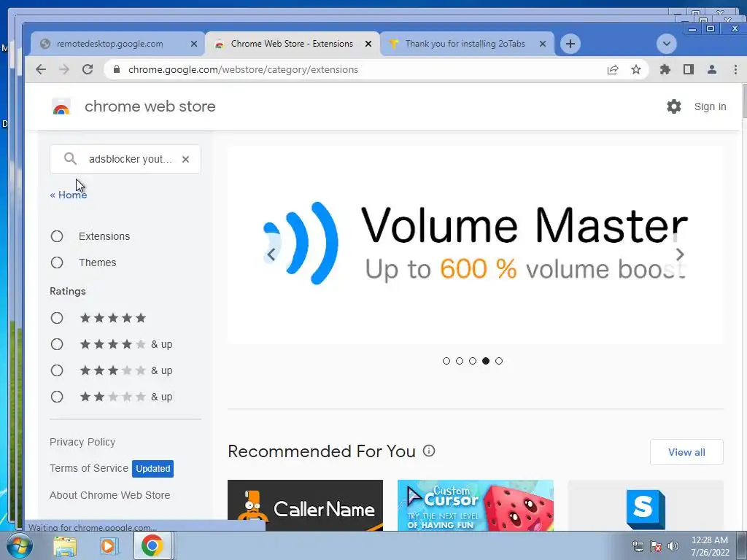Click the View all button
The width and height of the screenshot is (747, 560).
[x=686, y=452]
